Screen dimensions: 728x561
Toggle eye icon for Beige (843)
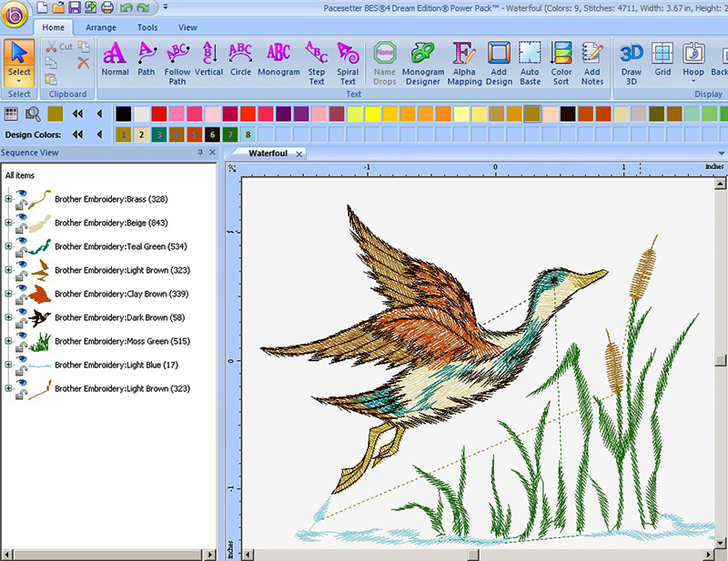[20, 218]
